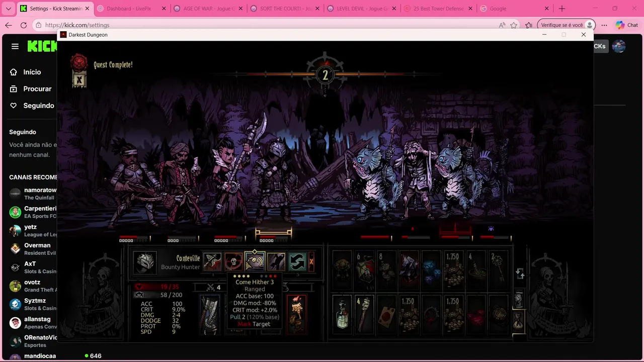Click the red torch trinket slot
644x362 pixels.
[297, 315]
